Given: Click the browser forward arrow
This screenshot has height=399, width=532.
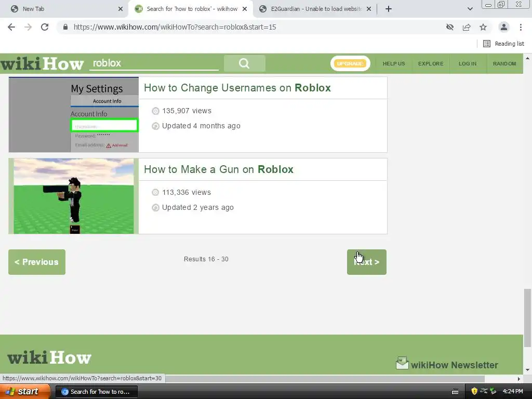Looking at the screenshot, I should click(28, 27).
